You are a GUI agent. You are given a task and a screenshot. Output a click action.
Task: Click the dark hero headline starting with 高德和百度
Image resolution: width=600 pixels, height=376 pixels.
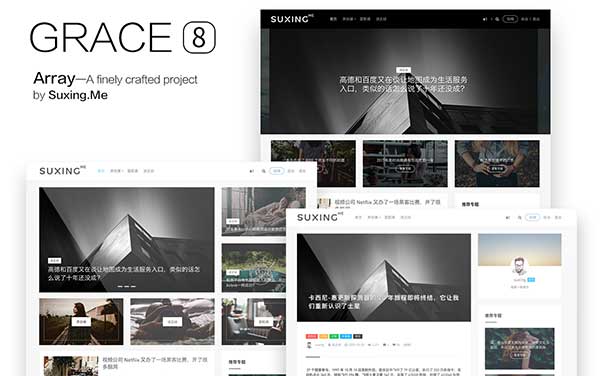(403, 84)
